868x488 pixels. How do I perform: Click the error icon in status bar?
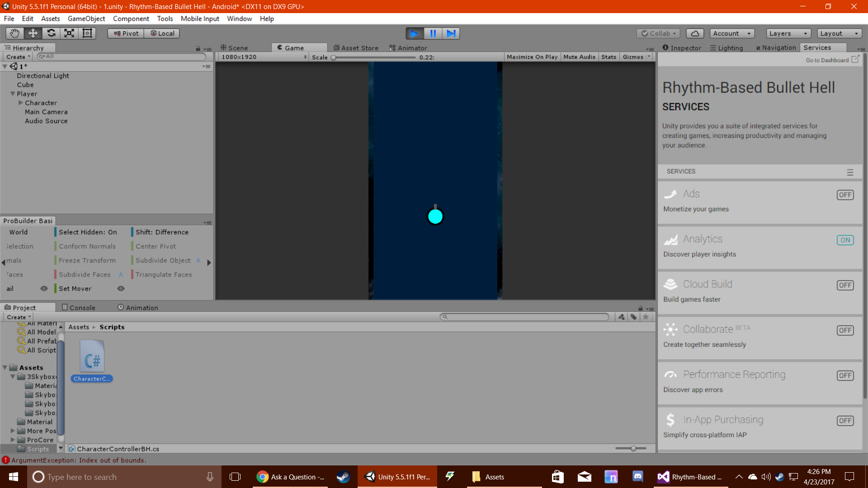5,460
